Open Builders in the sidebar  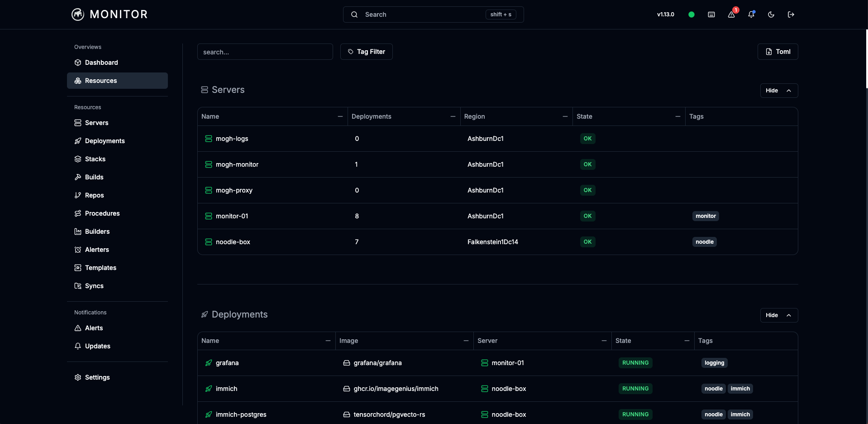click(x=117, y=231)
